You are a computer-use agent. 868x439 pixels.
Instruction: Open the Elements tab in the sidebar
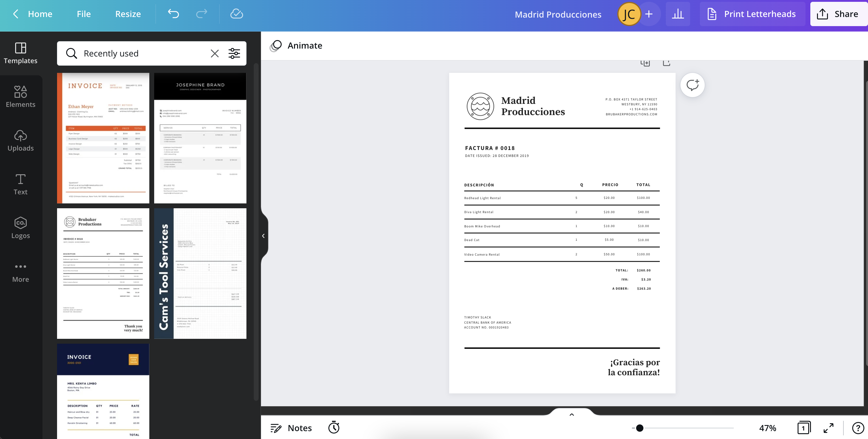21,97
